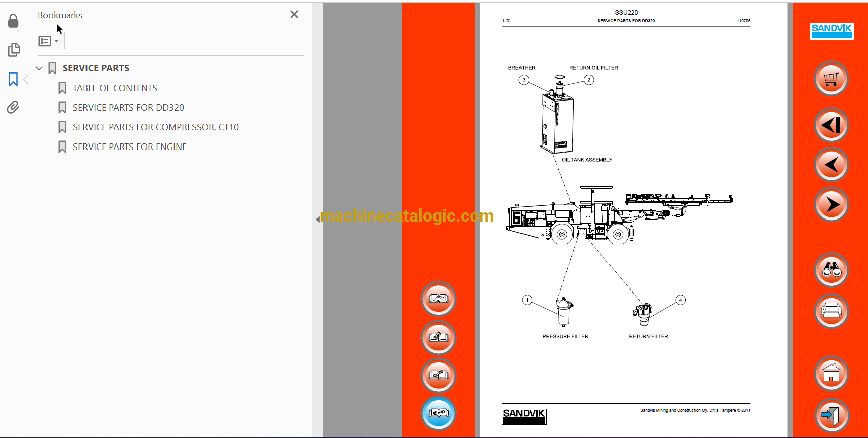The width and height of the screenshot is (868, 438).
Task: Open the bookmark options dropdown menu
Action: [49, 41]
